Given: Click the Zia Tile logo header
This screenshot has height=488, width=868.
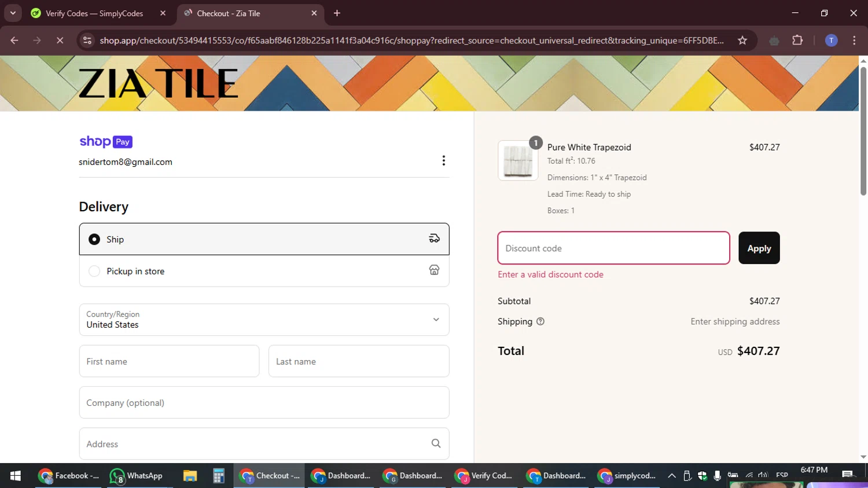Looking at the screenshot, I should [158, 83].
